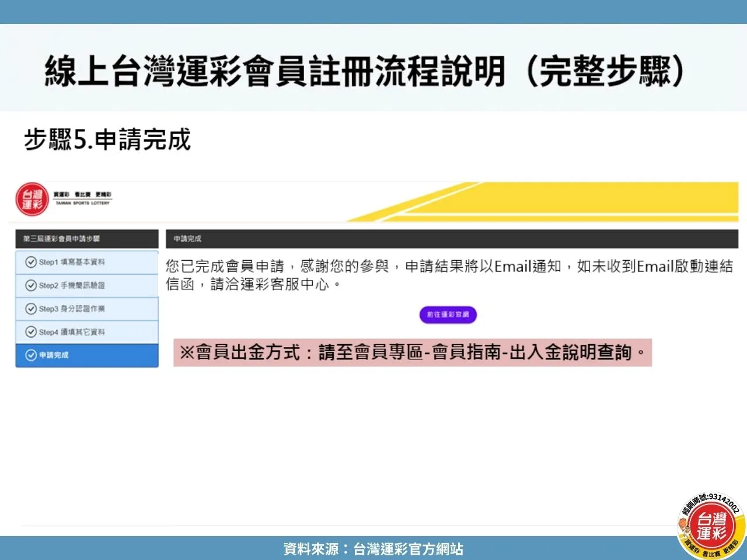Image resolution: width=747 pixels, height=560 pixels.
Task: Select Step4 續填其它資料 step
Action: [87, 332]
